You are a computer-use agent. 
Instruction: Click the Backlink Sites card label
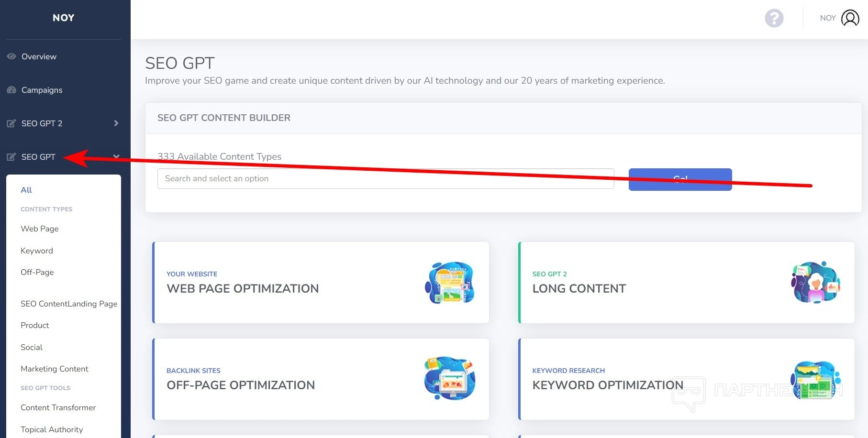pyautogui.click(x=193, y=371)
